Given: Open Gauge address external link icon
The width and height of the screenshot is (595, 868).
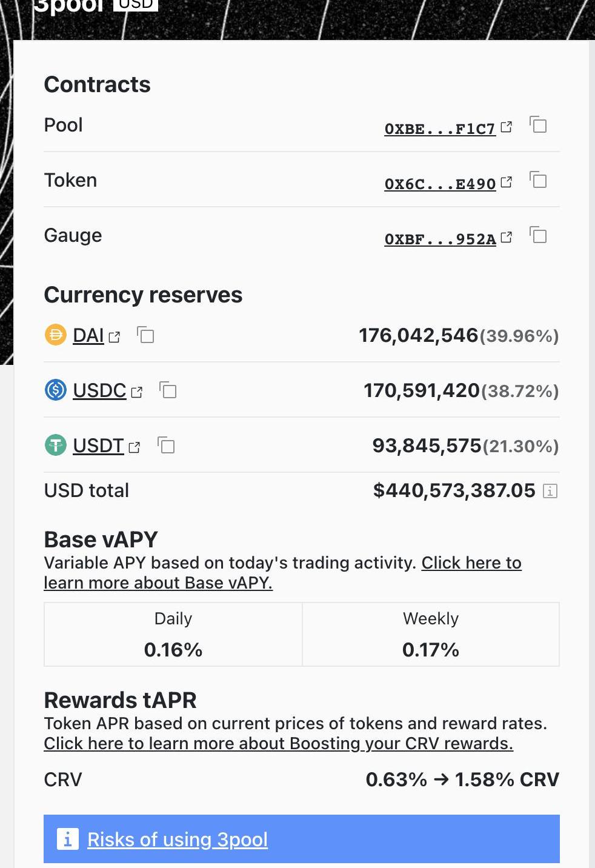Looking at the screenshot, I should tap(507, 237).
